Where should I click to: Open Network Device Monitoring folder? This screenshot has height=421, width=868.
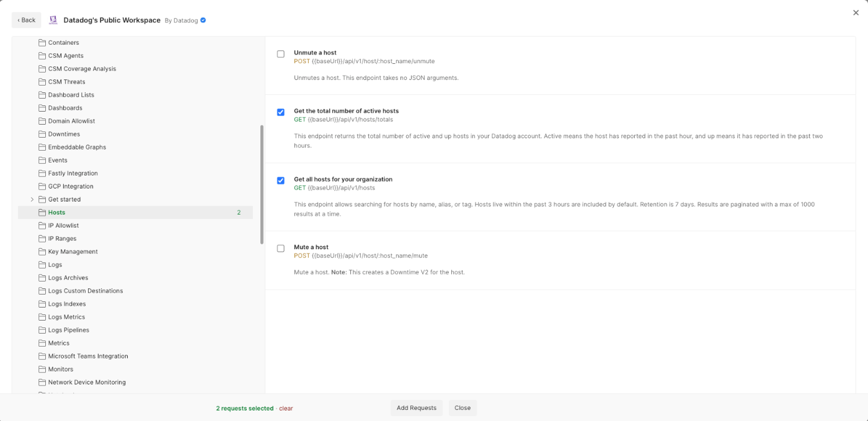[x=135, y=382]
